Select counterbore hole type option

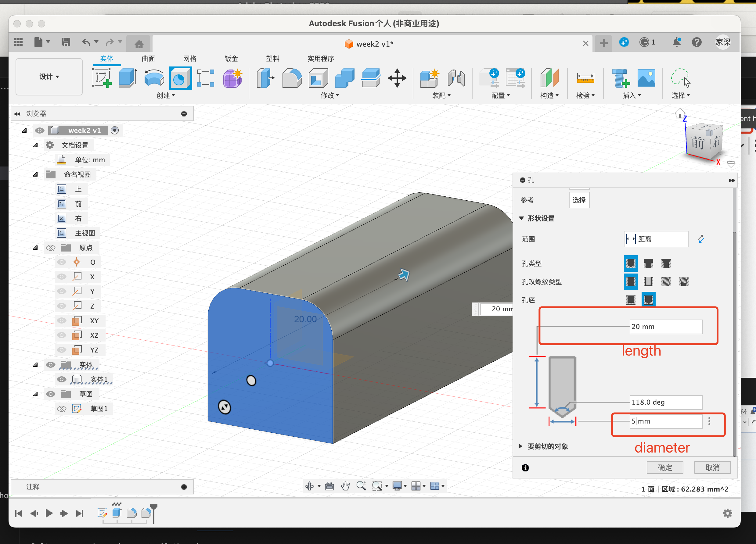point(648,263)
